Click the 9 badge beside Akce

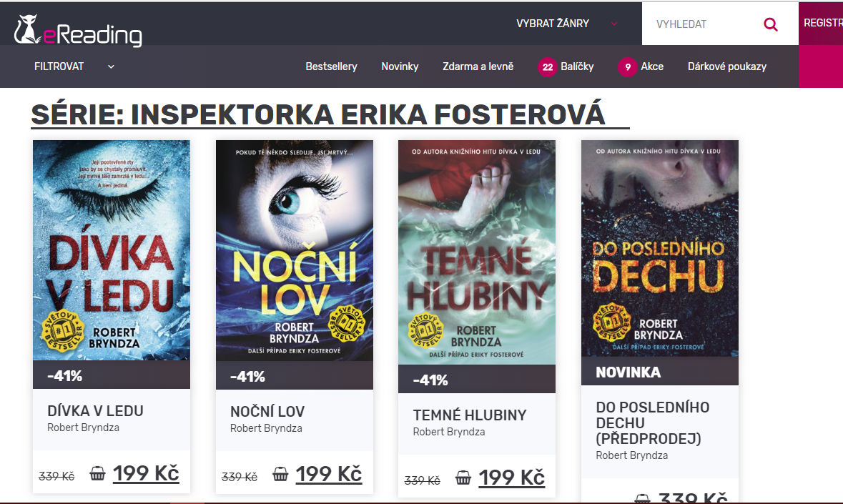click(627, 67)
